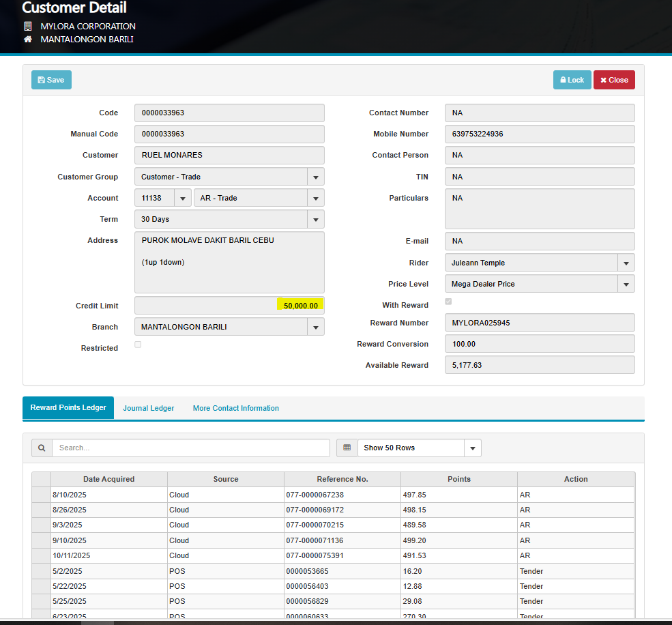This screenshot has height=625, width=672.
Task: Open the More Contact Information tab
Action: (235, 408)
